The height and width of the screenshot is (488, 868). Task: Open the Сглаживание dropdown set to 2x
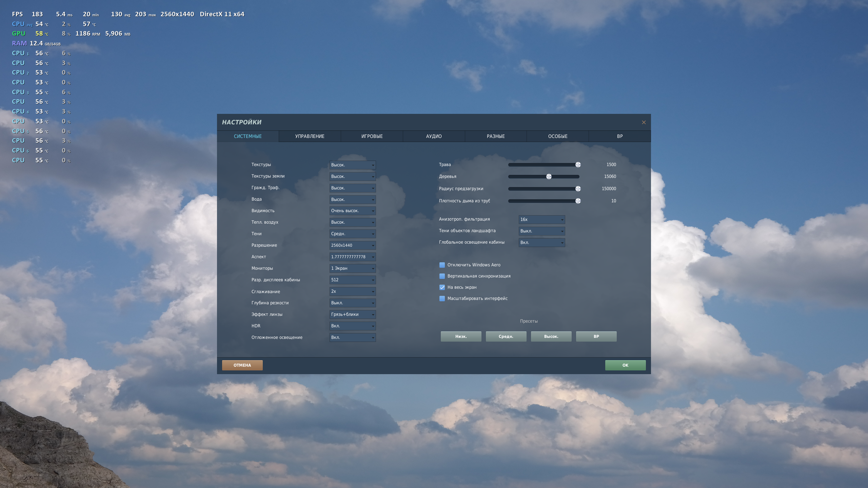pyautogui.click(x=353, y=291)
